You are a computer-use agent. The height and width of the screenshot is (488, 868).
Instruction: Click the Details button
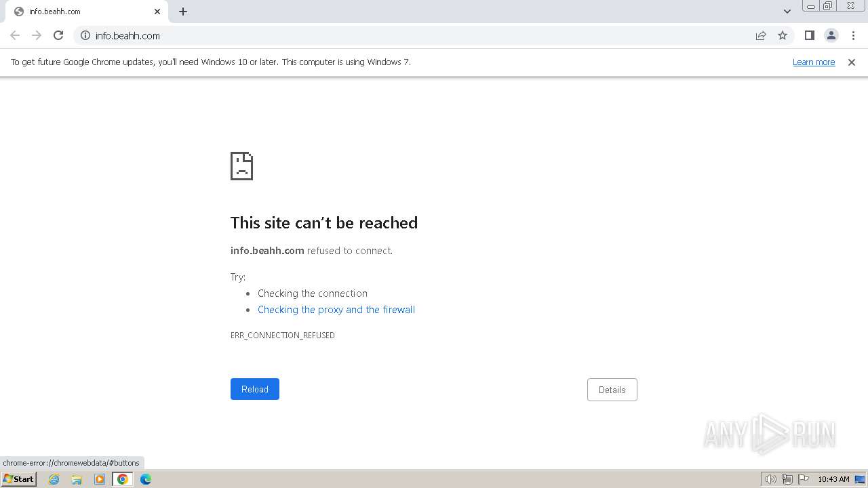click(x=612, y=390)
